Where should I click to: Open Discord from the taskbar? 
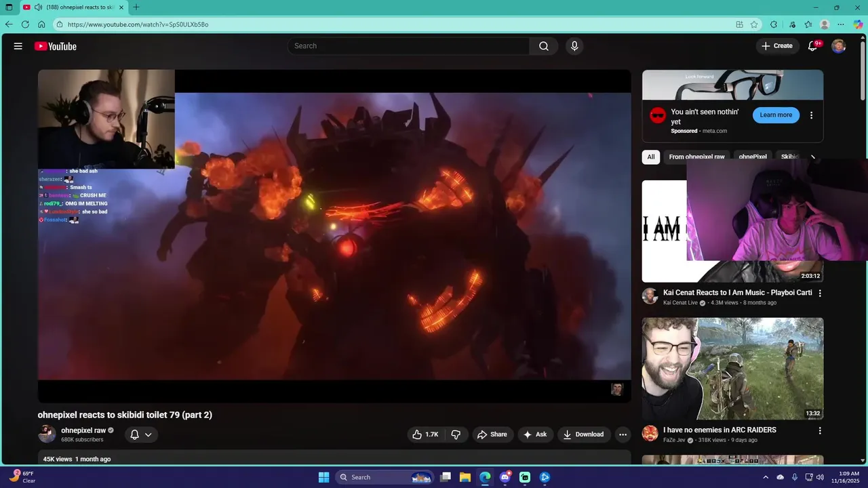(505, 477)
